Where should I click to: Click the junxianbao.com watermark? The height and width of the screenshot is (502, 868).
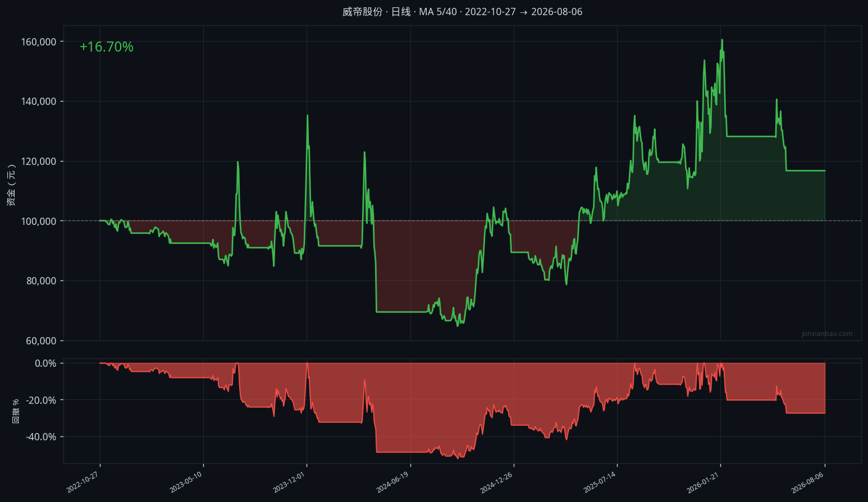826,334
